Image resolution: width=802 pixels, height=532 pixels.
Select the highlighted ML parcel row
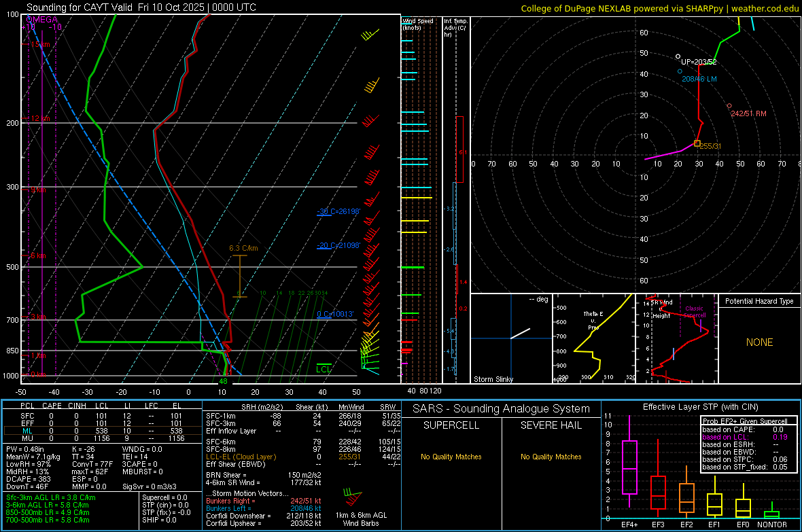(x=102, y=431)
